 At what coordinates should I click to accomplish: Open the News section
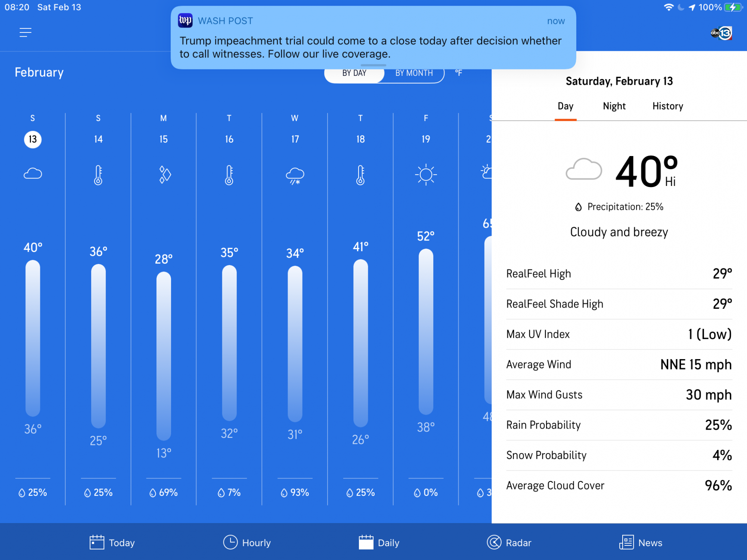tap(641, 542)
